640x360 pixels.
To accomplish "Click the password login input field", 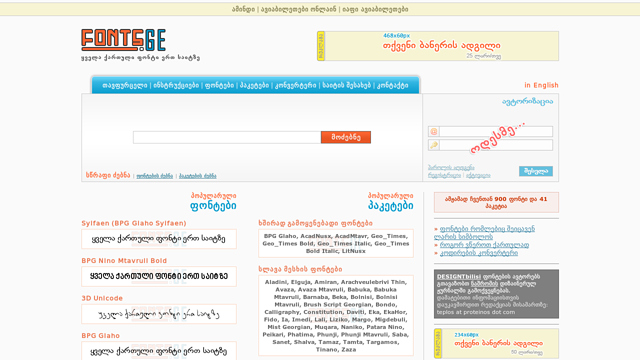I will pos(496,145).
